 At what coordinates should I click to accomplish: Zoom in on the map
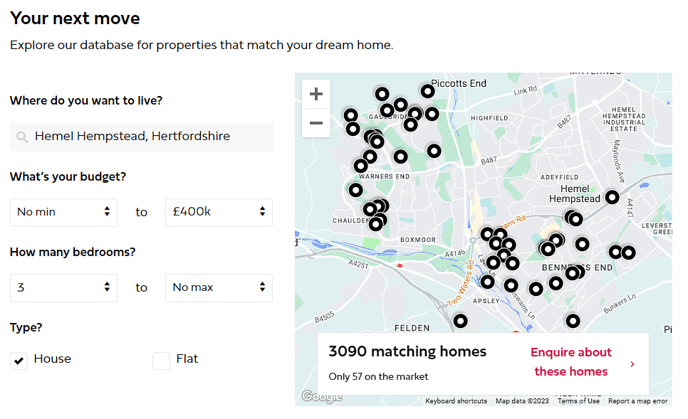point(316,94)
